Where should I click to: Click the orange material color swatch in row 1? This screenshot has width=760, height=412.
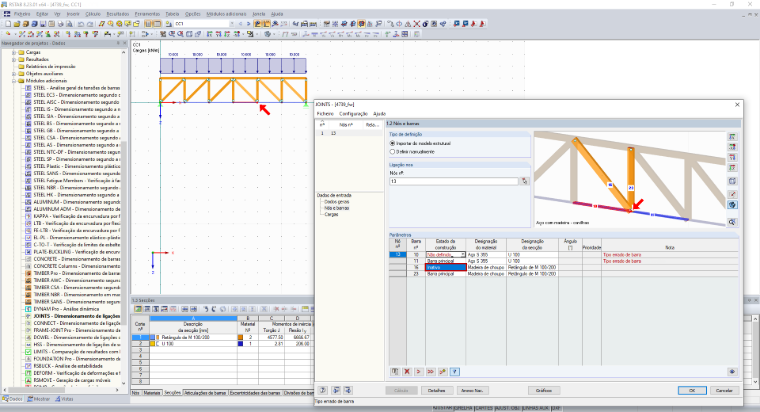240,337
